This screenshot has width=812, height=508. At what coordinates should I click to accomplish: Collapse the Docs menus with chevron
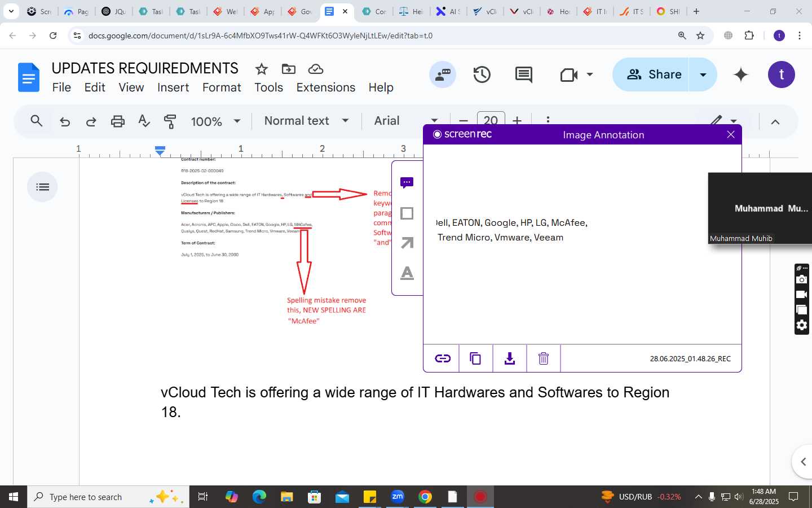(x=775, y=122)
